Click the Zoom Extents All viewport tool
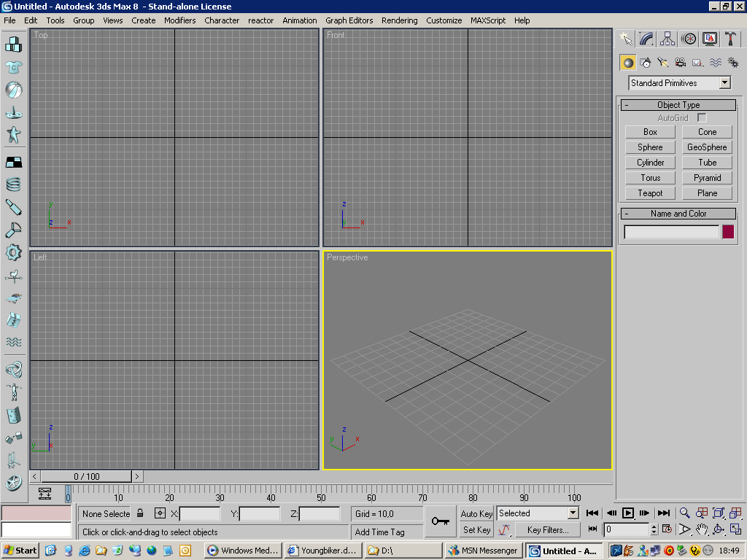 point(735,513)
